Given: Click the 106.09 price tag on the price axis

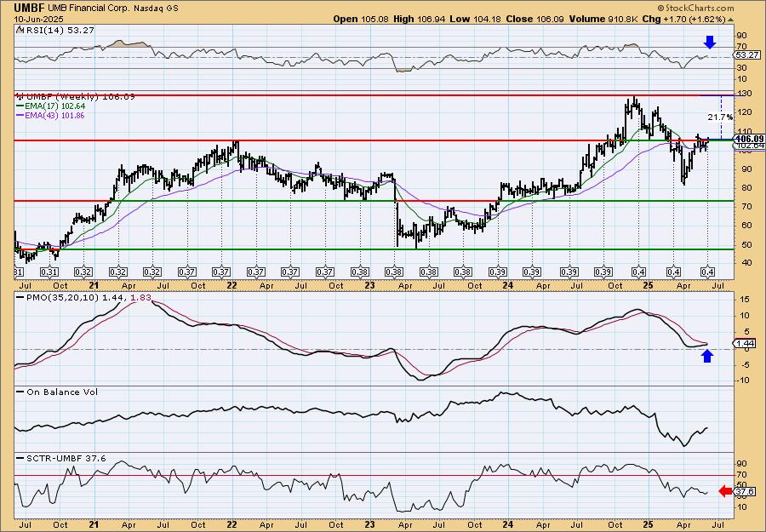Looking at the screenshot, I should coord(749,140).
